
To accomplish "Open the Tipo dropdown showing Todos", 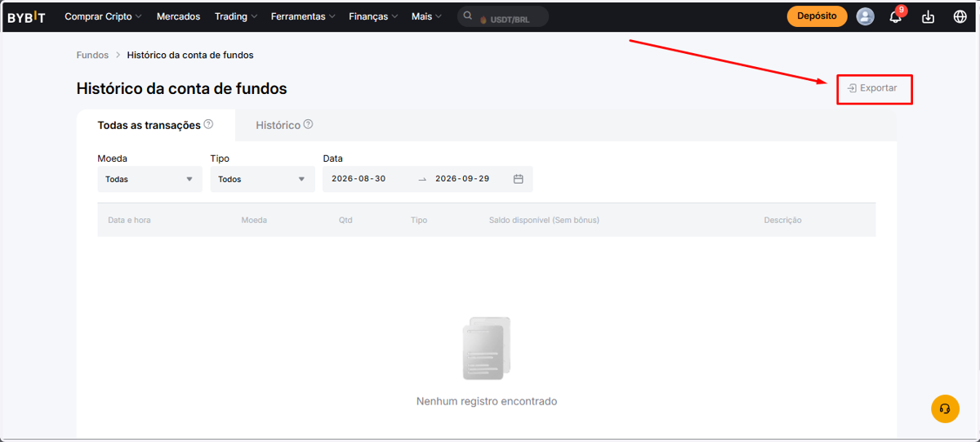I will click(262, 179).
